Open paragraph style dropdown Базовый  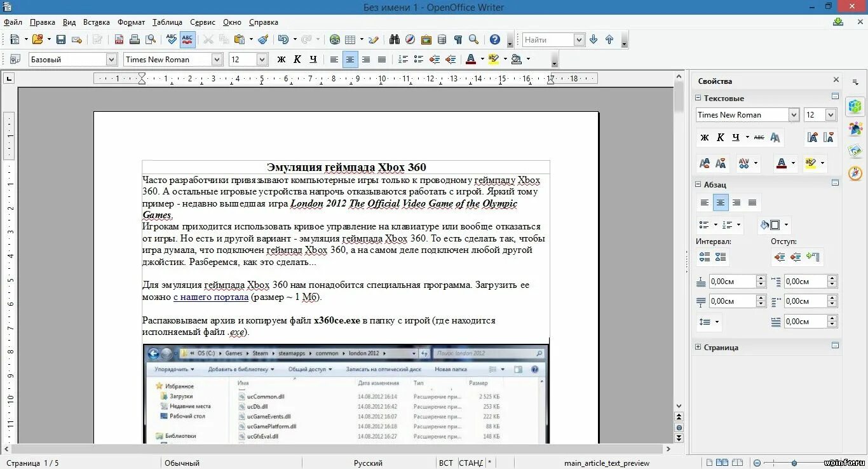click(112, 59)
